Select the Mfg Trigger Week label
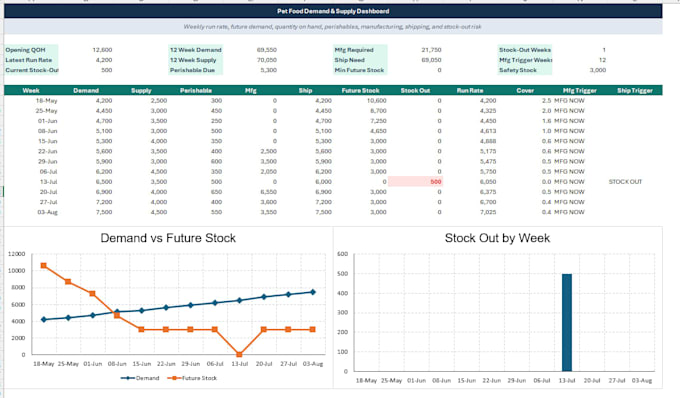680x398 pixels. click(x=525, y=60)
